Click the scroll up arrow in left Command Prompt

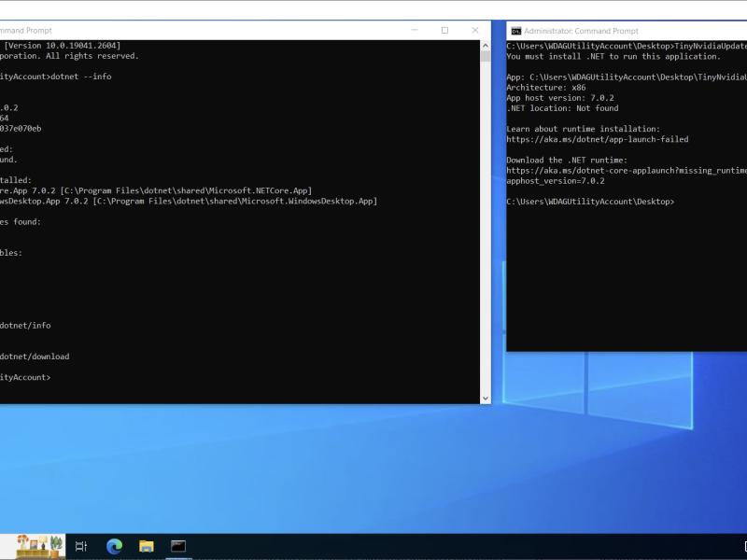click(x=486, y=46)
